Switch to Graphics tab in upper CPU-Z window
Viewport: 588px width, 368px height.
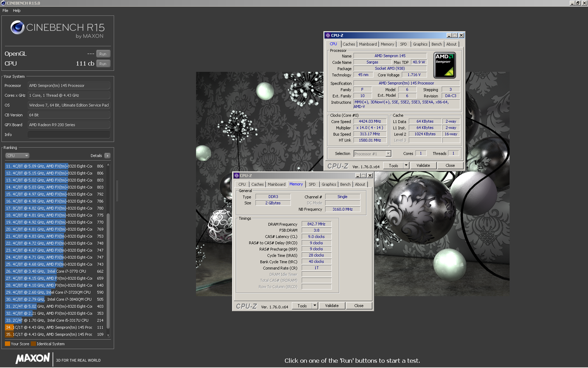420,44
